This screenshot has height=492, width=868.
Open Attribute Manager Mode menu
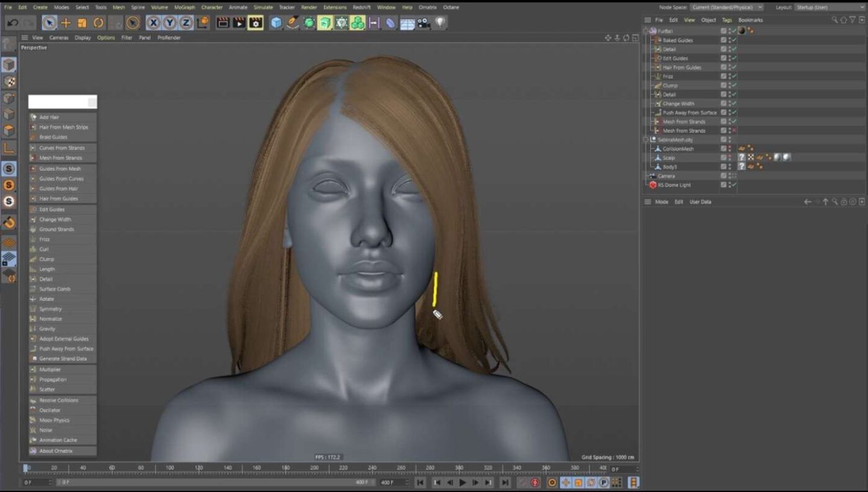click(662, 202)
